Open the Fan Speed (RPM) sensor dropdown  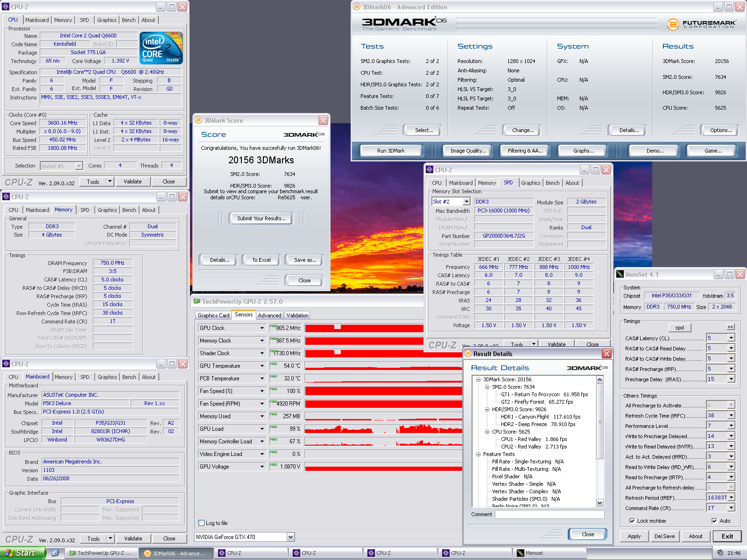click(262, 404)
